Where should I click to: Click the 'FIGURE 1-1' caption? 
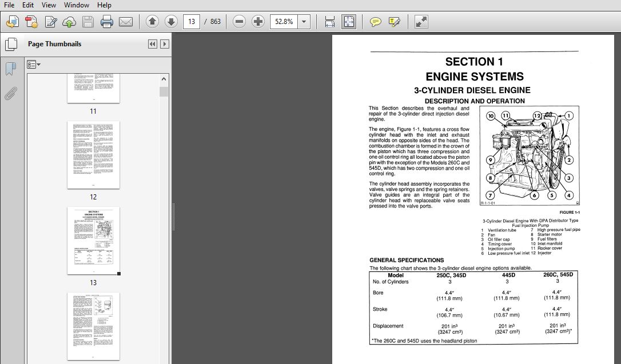(570, 213)
